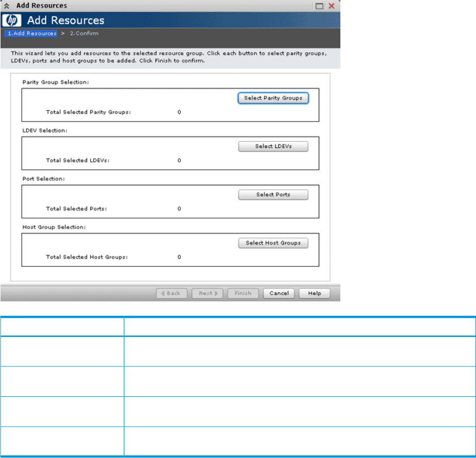
Task: Click the Port Selection heading
Action: tap(43, 179)
